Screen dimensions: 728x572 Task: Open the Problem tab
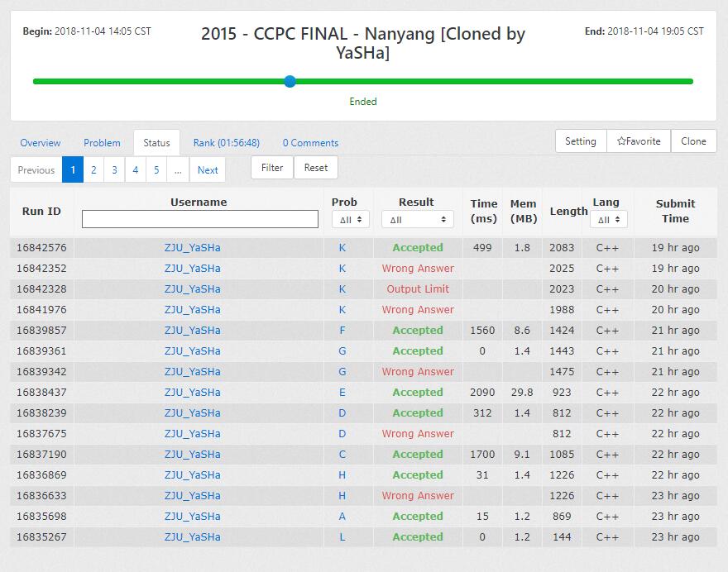(x=102, y=143)
